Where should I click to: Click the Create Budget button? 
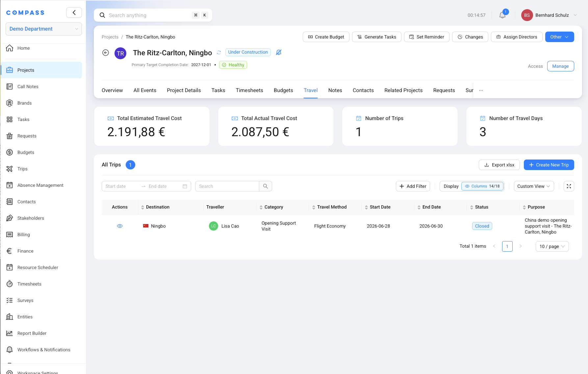point(326,37)
